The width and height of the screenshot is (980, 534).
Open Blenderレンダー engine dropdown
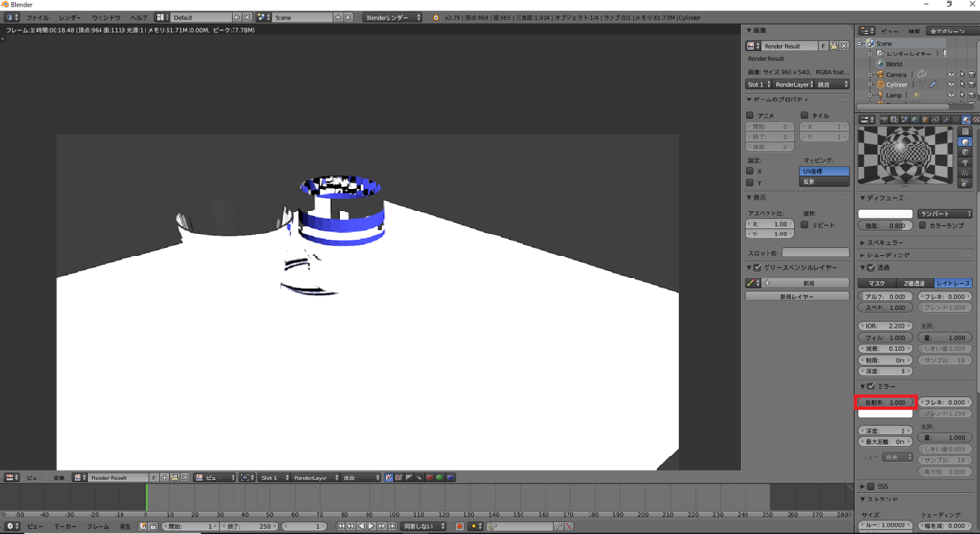pyautogui.click(x=393, y=17)
